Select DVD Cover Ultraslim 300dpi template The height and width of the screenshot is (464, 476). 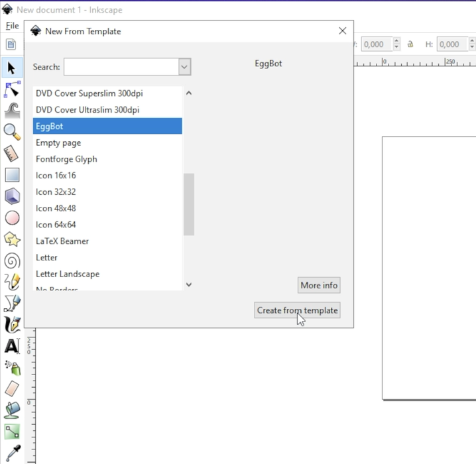(x=107, y=110)
